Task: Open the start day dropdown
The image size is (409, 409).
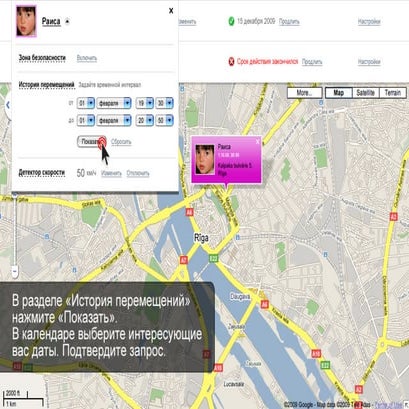Action: [x=86, y=103]
